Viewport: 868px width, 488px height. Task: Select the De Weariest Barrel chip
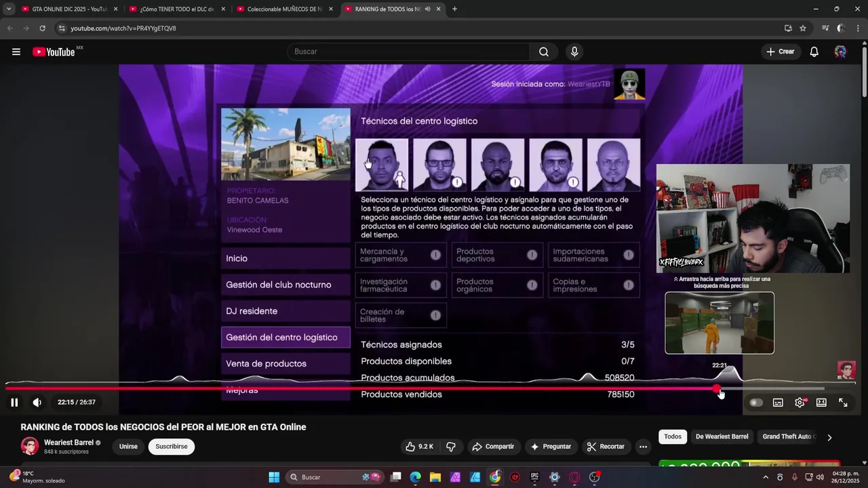[x=722, y=436]
